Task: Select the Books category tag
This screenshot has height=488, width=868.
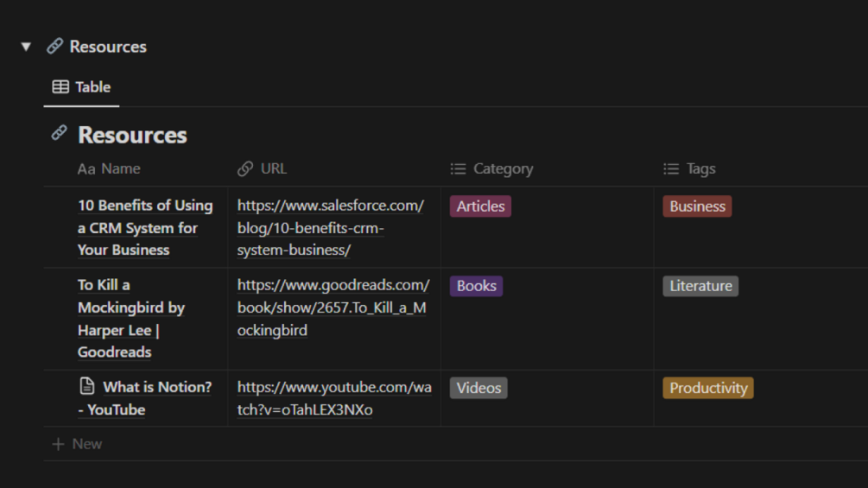Action: (x=476, y=286)
